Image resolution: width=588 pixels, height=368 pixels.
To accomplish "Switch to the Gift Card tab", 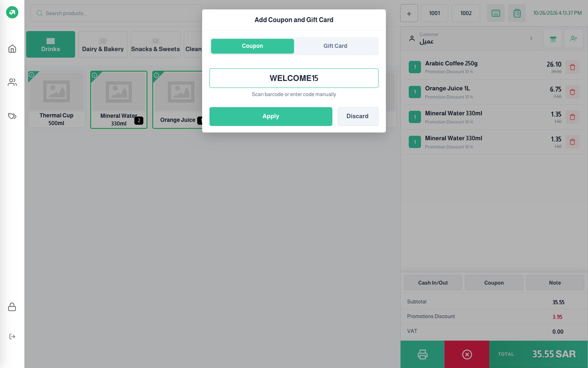I will coord(335,46).
